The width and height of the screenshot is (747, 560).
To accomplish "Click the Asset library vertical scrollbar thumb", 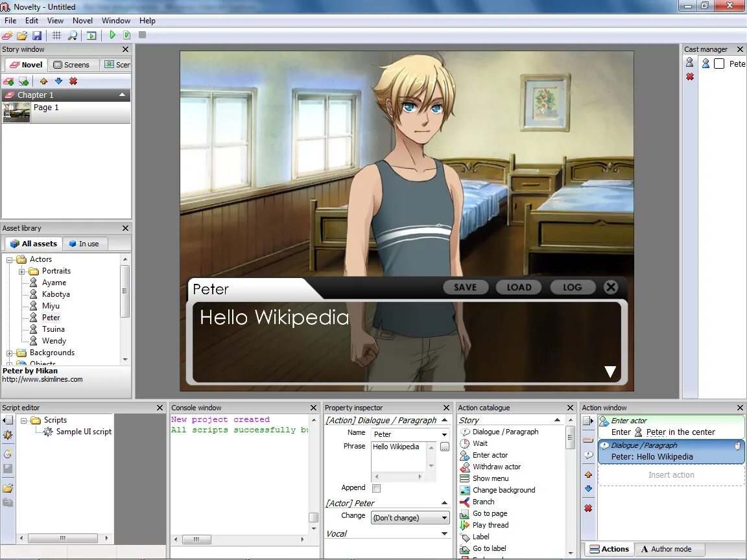I will click(x=124, y=291).
